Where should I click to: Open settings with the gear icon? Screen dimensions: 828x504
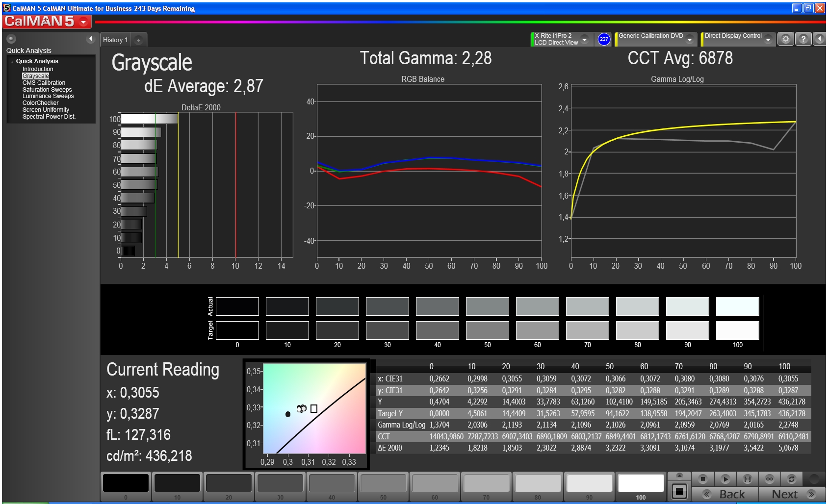coord(786,39)
